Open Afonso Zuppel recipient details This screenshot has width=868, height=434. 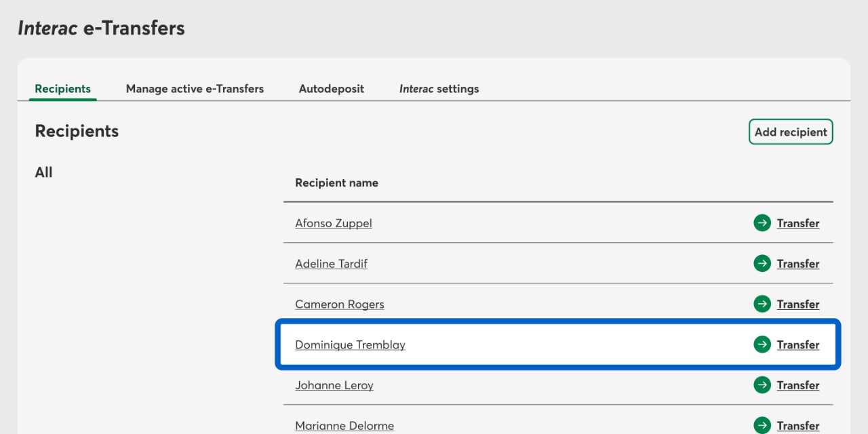333,223
